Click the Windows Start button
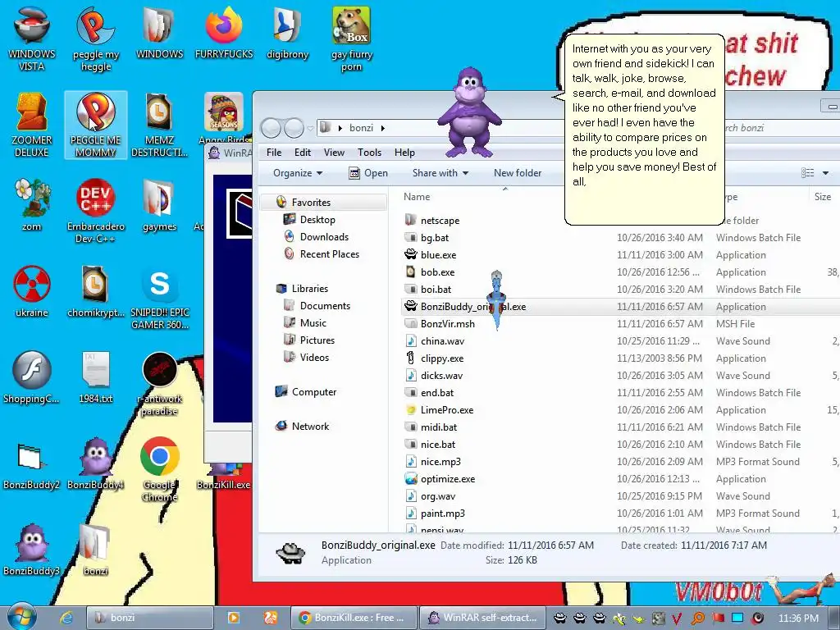 tap(22, 617)
